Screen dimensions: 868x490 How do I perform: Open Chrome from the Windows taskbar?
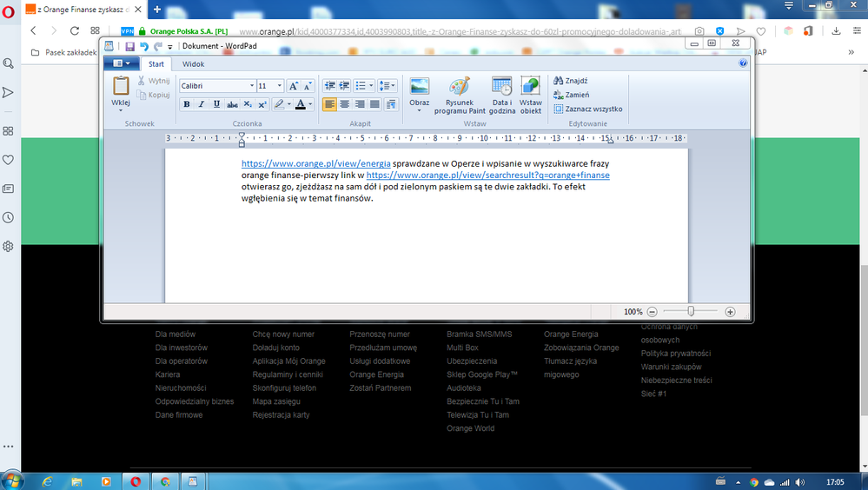[165, 480]
